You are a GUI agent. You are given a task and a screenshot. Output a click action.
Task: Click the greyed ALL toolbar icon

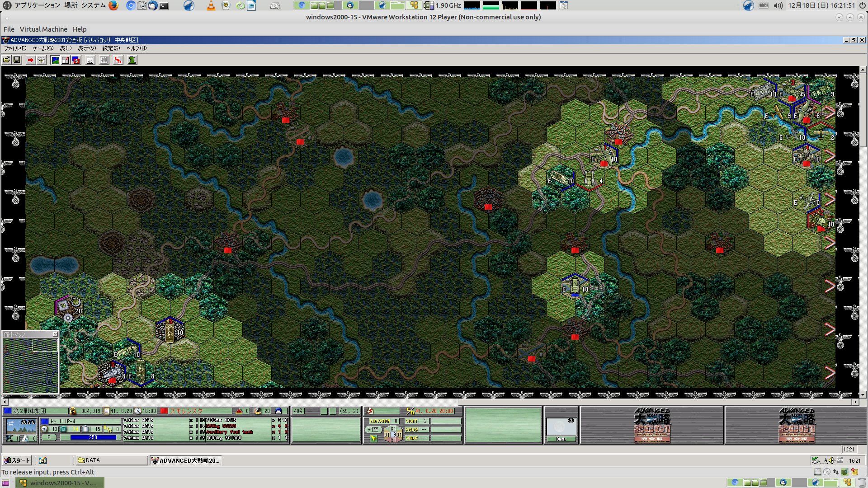104,60
